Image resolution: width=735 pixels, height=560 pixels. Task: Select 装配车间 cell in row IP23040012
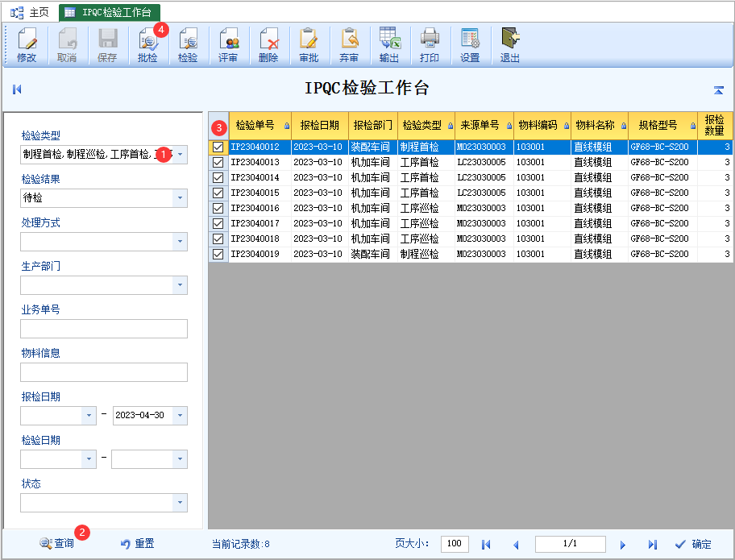(x=373, y=147)
